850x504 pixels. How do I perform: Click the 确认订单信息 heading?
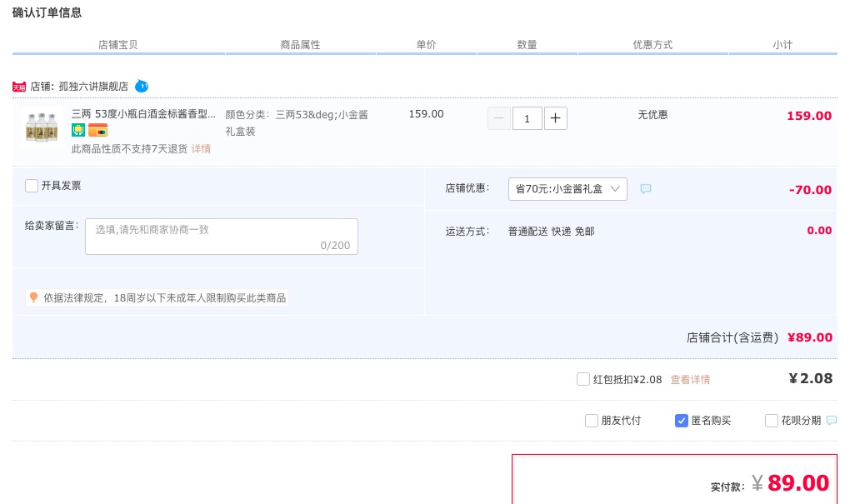[x=47, y=12]
